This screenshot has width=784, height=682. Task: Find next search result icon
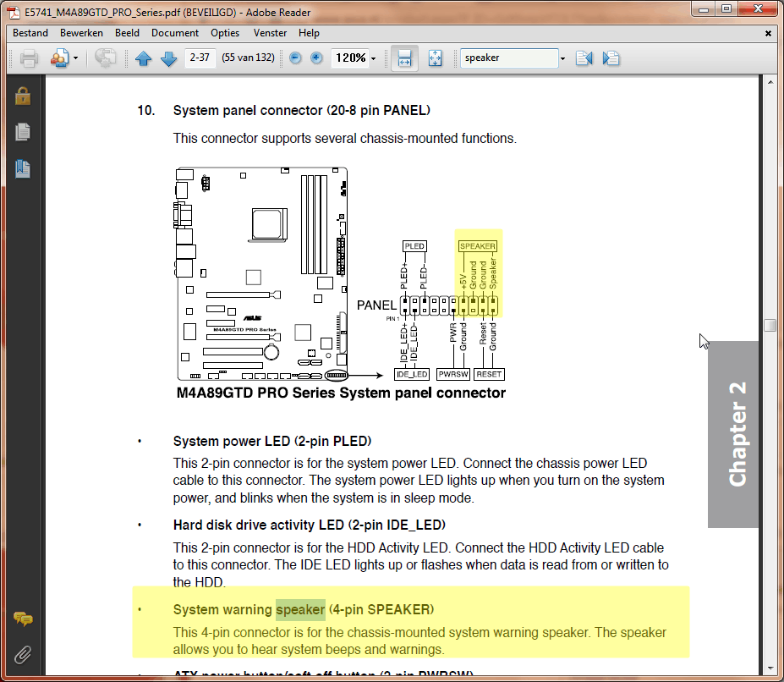pyautogui.click(x=611, y=58)
